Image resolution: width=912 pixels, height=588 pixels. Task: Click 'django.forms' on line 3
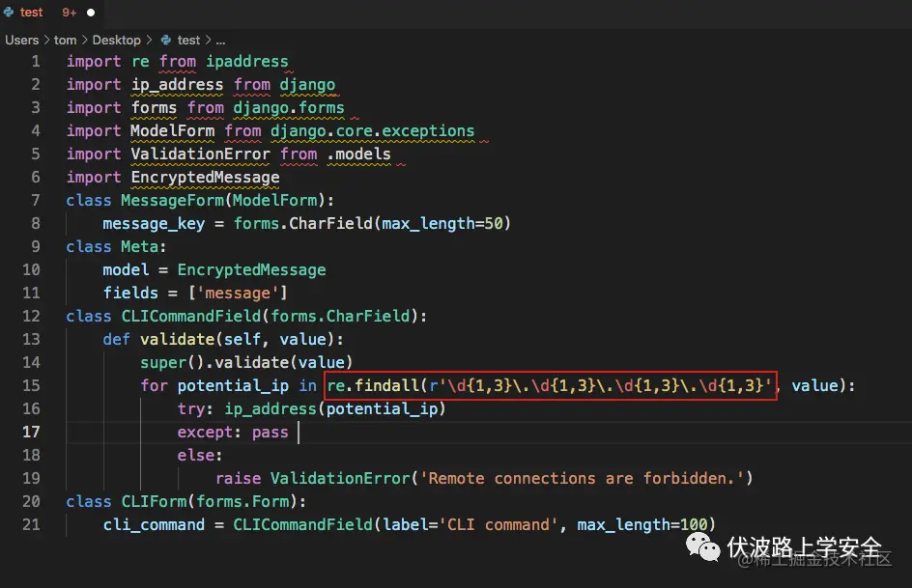[x=289, y=108]
